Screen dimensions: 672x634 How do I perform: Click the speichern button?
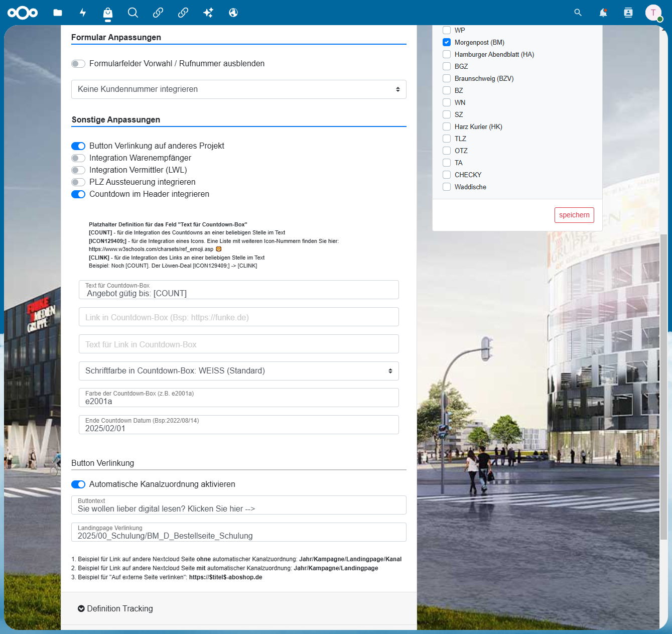click(574, 215)
